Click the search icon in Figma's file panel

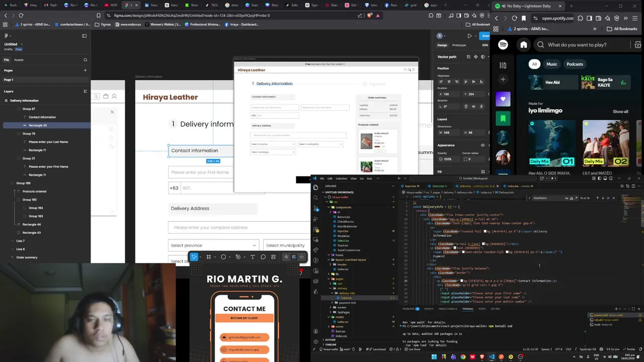click(85, 60)
